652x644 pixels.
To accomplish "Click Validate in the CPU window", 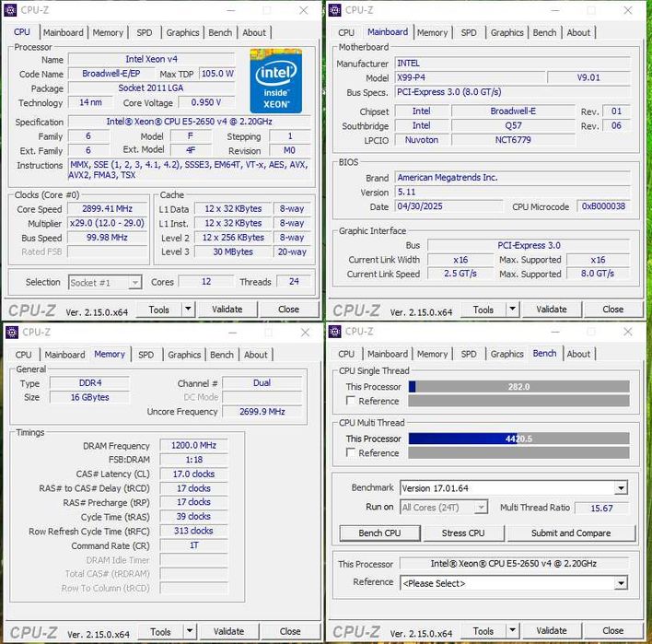I will click(227, 310).
